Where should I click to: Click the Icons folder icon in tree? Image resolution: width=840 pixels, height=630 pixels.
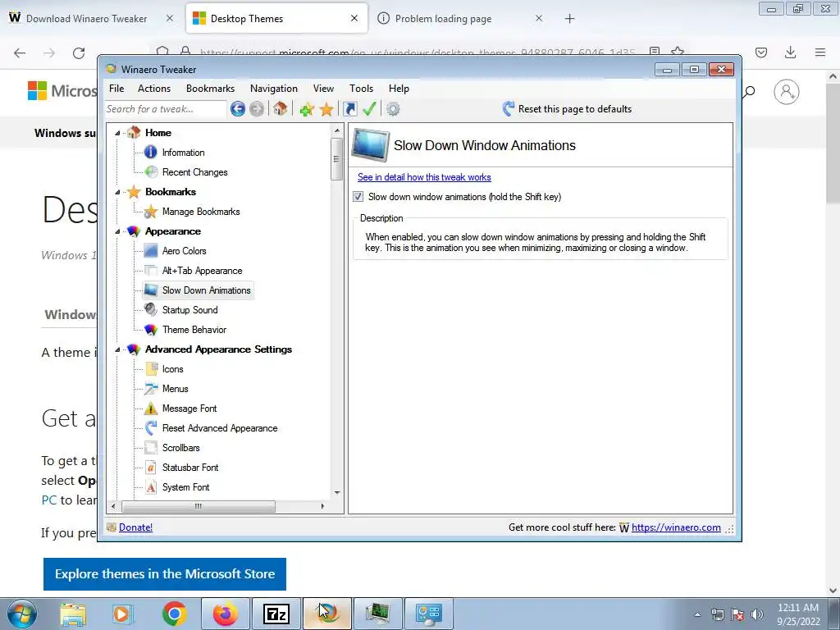coord(151,369)
